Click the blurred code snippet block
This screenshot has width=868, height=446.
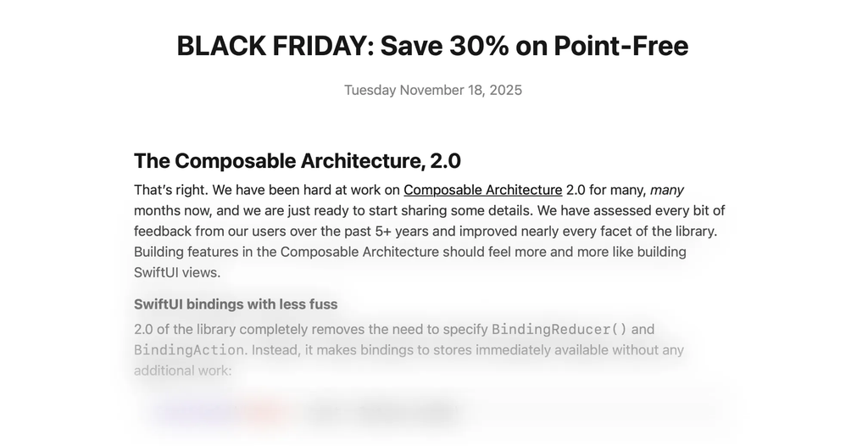(x=432, y=413)
